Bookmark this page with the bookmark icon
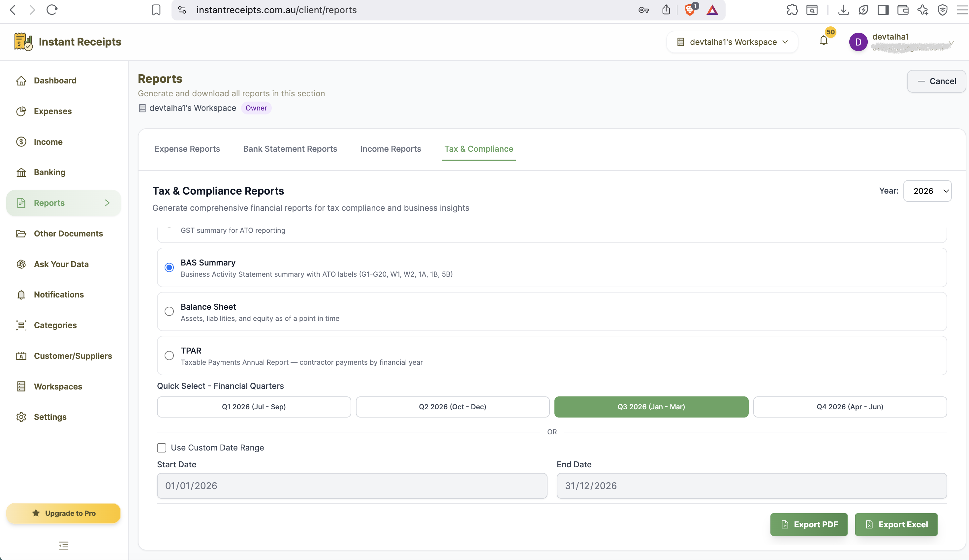Image resolution: width=969 pixels, height=560 pixels. 156,10
